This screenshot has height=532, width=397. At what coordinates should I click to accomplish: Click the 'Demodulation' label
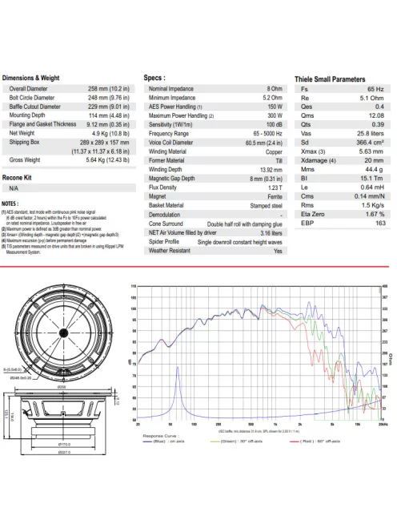(x=164, y=215)
